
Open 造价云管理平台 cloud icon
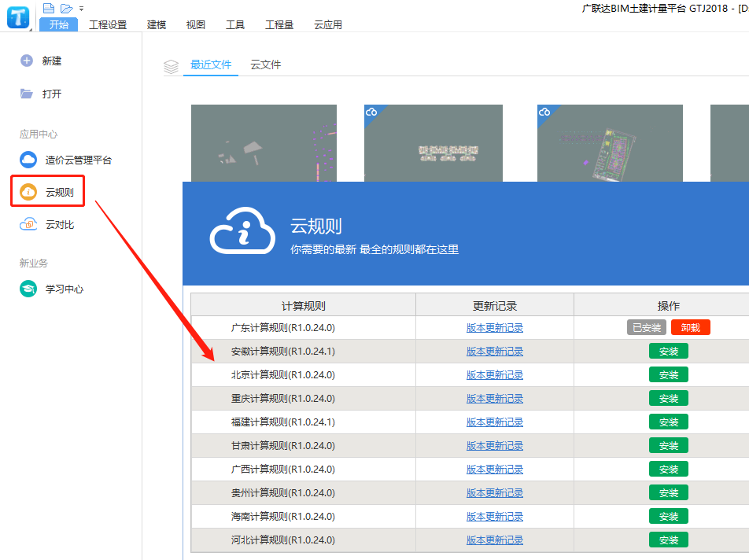(x=28, y=160)
